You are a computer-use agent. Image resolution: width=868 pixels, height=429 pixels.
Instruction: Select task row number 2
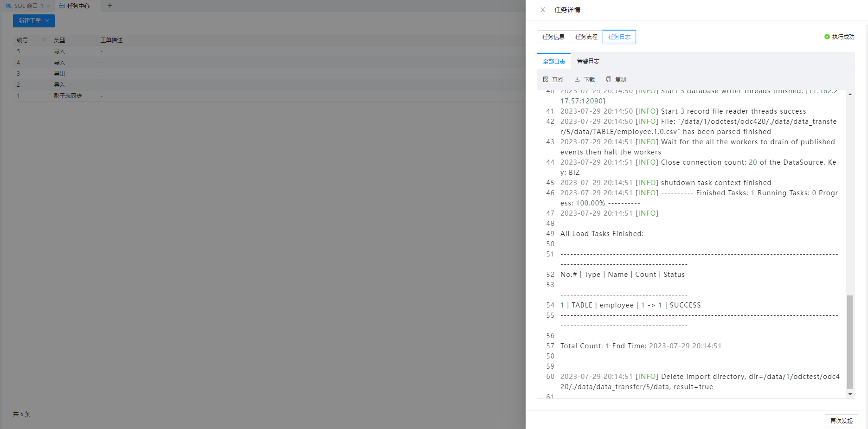269,85
